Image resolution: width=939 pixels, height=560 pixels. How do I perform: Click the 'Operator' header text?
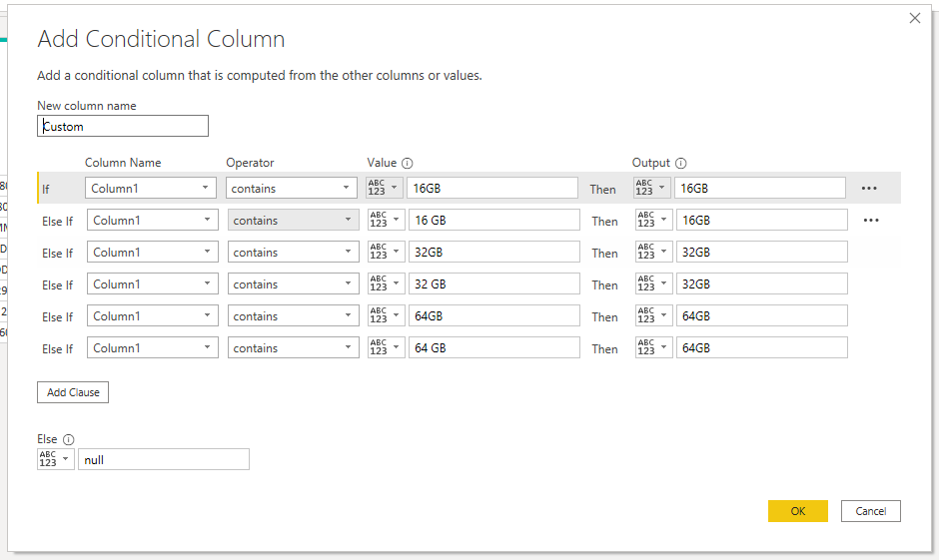[x=250, y=163]
